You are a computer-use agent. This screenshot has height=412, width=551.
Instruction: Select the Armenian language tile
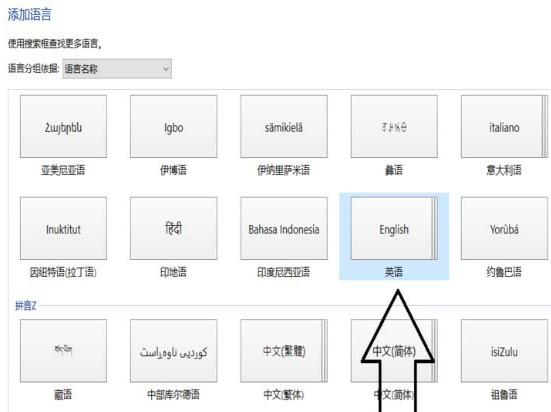(63, 127)
